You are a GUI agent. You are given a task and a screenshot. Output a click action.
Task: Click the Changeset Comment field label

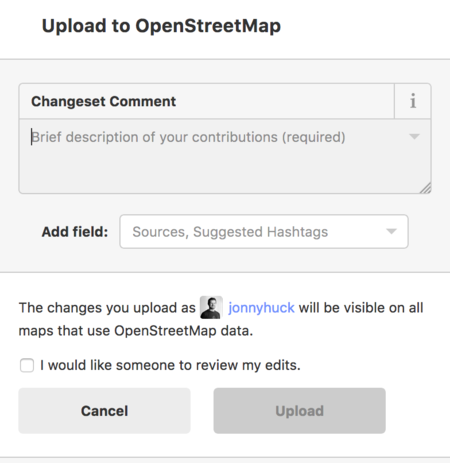[x=103, y=101]
